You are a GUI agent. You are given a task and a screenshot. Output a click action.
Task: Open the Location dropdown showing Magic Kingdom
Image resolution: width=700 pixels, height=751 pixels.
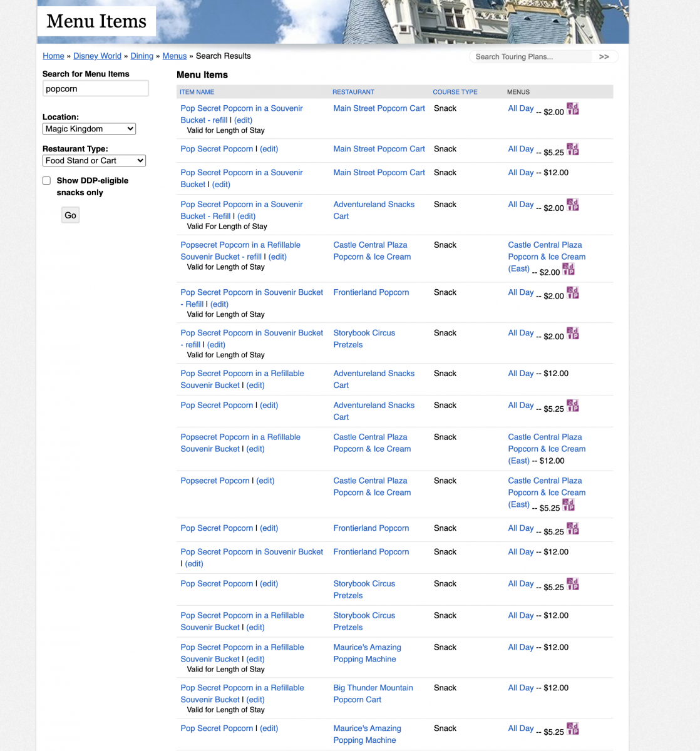point(89,129)
